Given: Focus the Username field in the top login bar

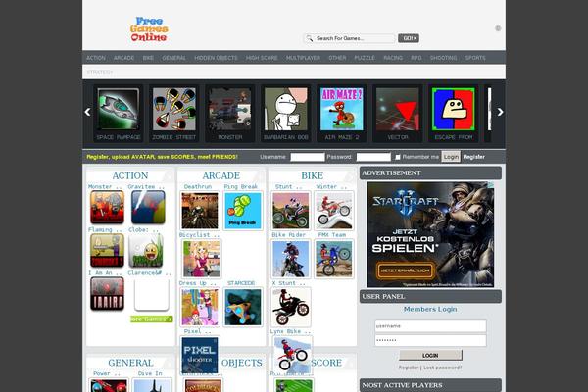Looking at the screenshot, I should [308, 157].
